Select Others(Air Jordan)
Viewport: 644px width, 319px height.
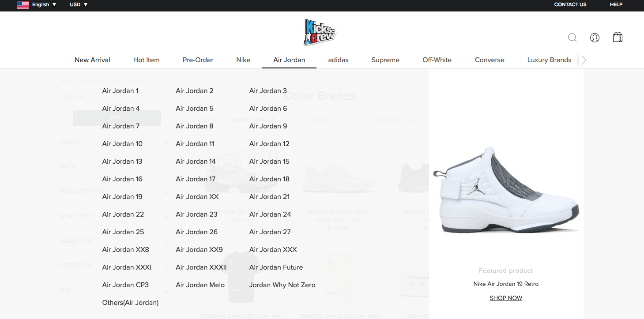[x=130, y=303]
